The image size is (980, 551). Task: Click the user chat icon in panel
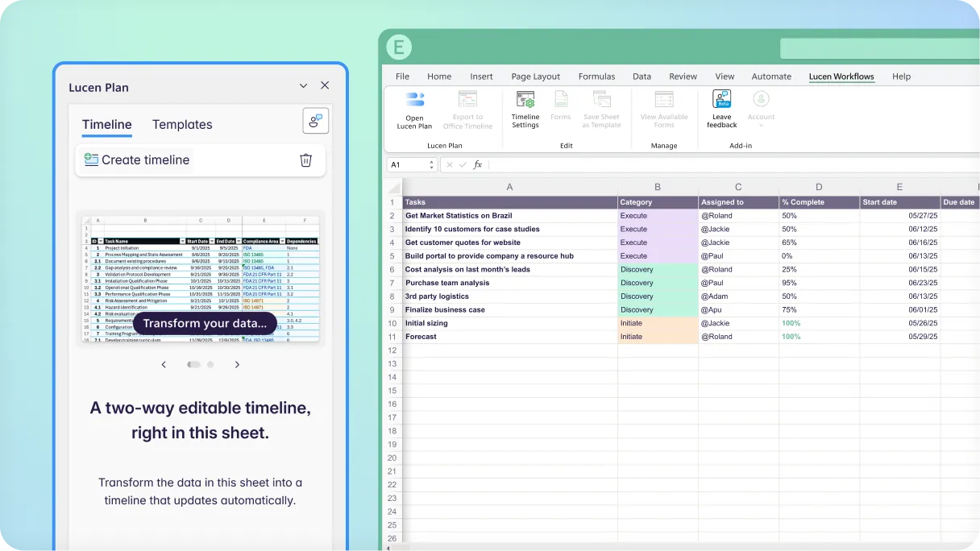(315, 121)
